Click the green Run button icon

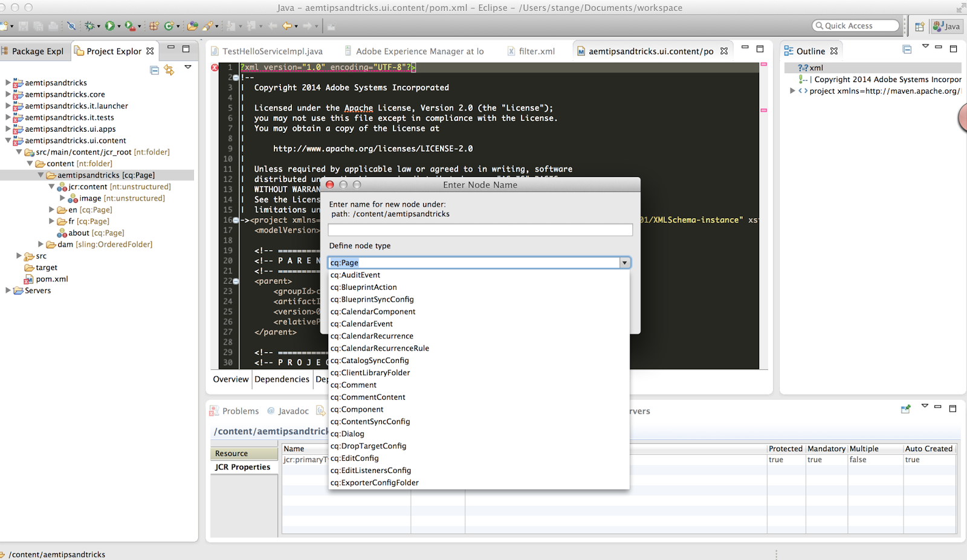point(109,26)
